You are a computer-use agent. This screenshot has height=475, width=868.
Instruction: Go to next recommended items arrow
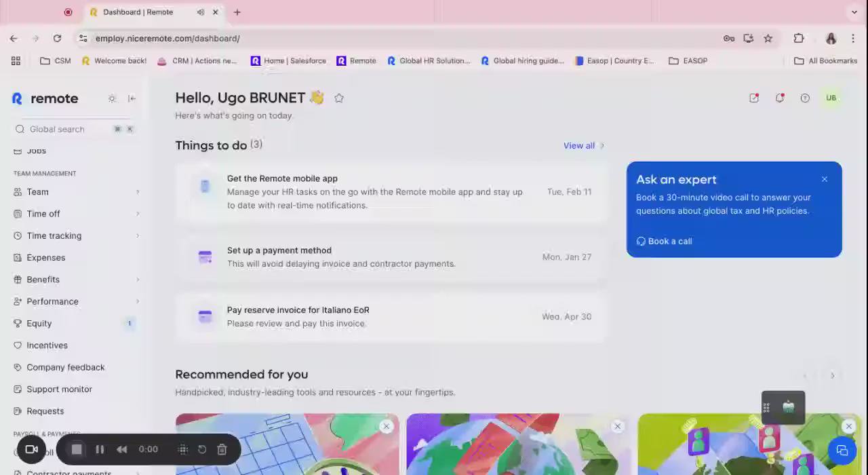tap(833, 375)
